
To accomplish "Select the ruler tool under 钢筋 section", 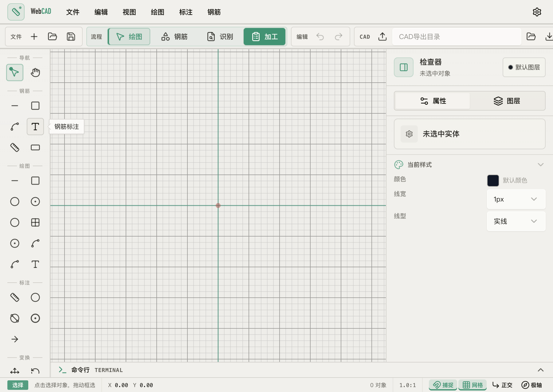I will [x=15, y=147].
